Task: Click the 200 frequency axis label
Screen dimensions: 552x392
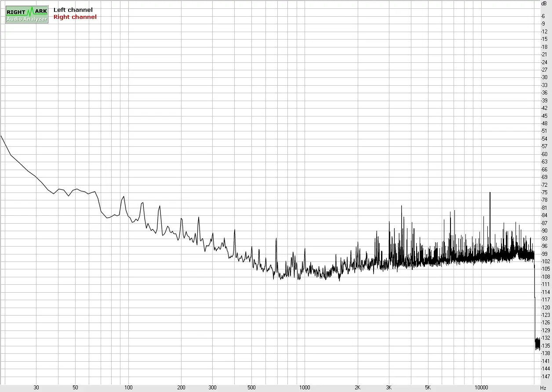Action: point(181,388)
